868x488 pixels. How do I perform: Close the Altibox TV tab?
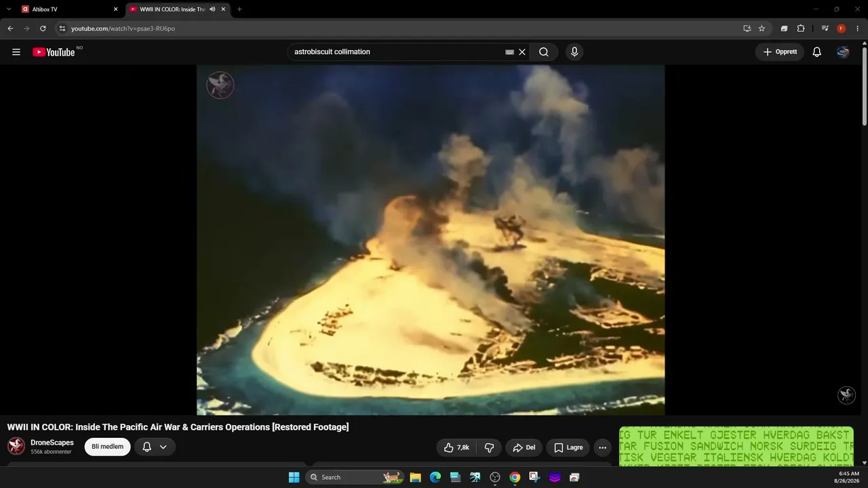115,9
